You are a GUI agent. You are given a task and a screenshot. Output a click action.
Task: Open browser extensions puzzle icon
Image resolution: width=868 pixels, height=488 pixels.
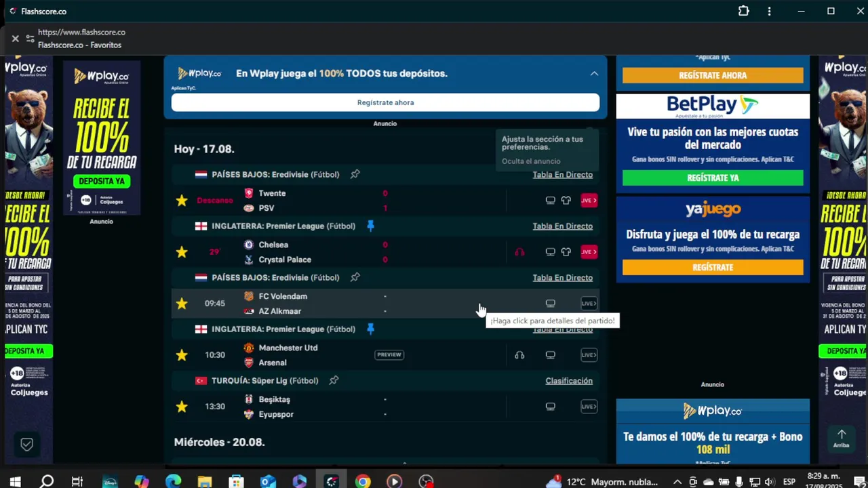click(744, 12)
